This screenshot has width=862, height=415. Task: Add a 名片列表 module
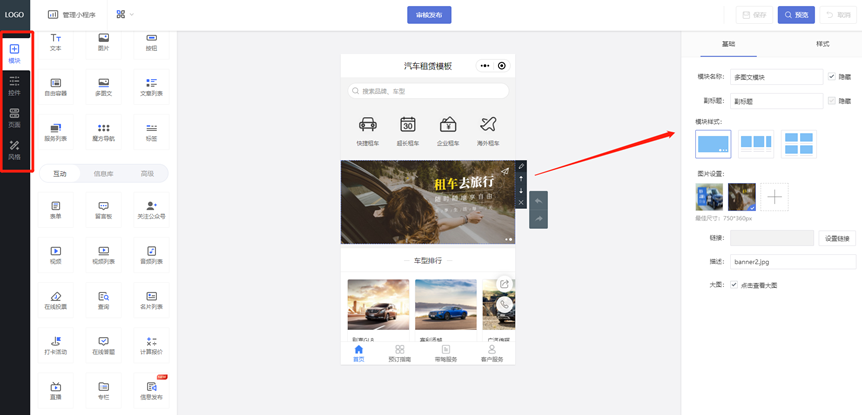tap(151, 300)
